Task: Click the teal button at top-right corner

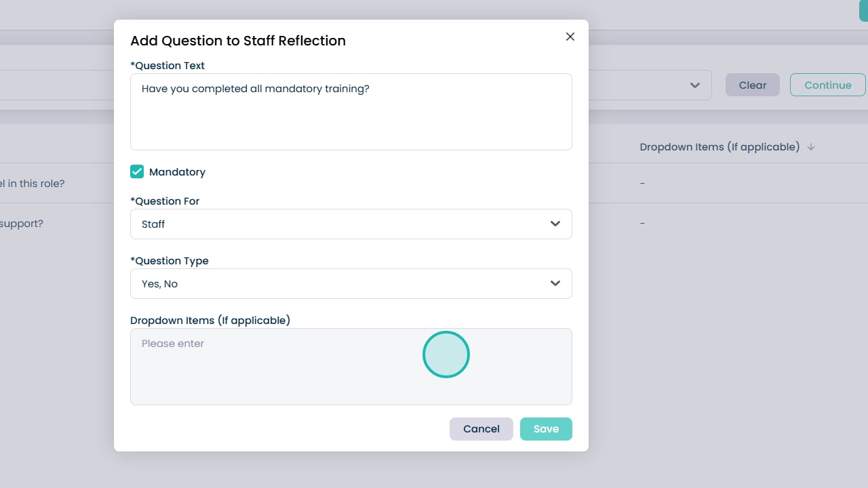Action: [x=863, y=10]
